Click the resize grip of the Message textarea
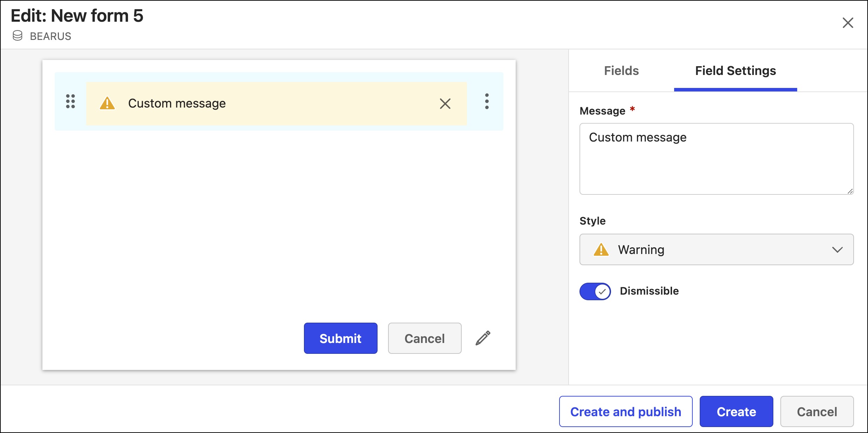 (x=850, y=191)
